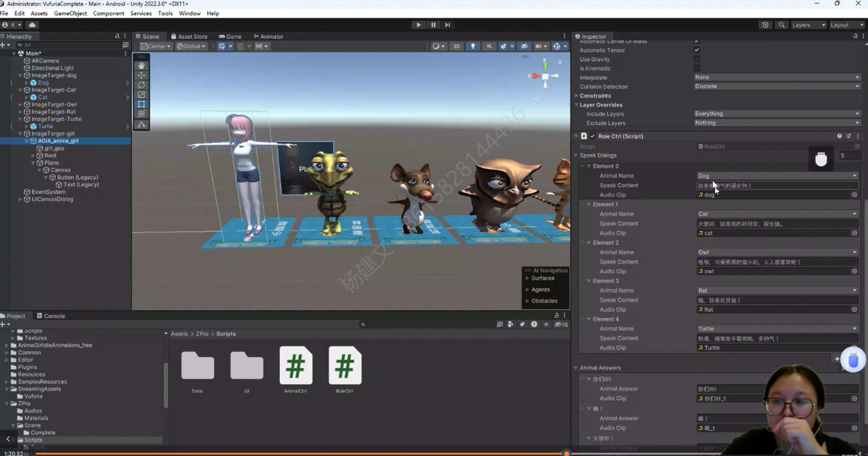The width and height of the screenshot is (868, 456).
Task: Click the Step frame button
Action: (x=448, y=25)
